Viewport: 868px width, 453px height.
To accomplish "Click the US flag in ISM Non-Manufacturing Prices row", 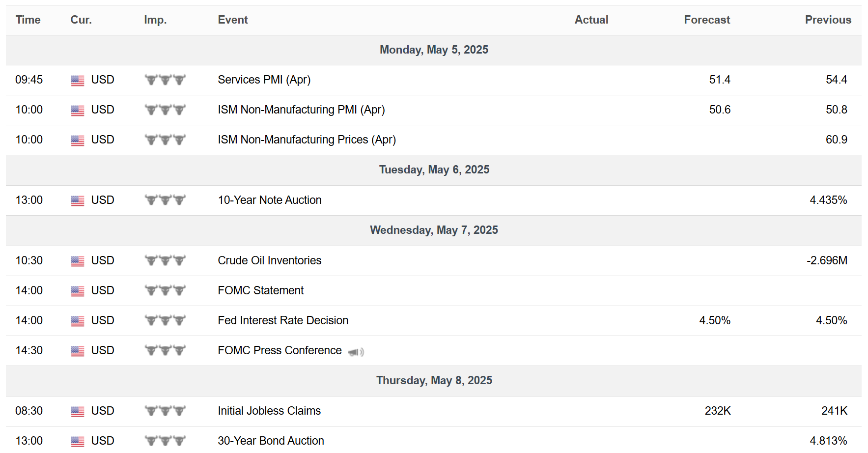I will [x=78, y=141].
